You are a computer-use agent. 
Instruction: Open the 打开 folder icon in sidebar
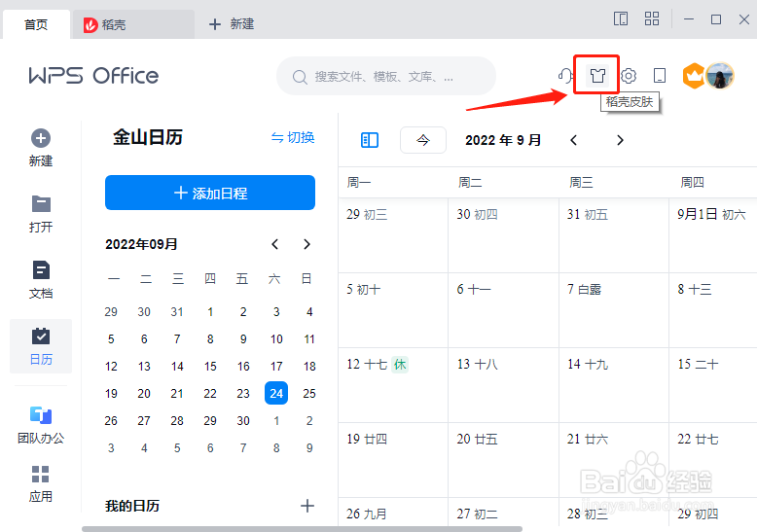coord(41,203)
